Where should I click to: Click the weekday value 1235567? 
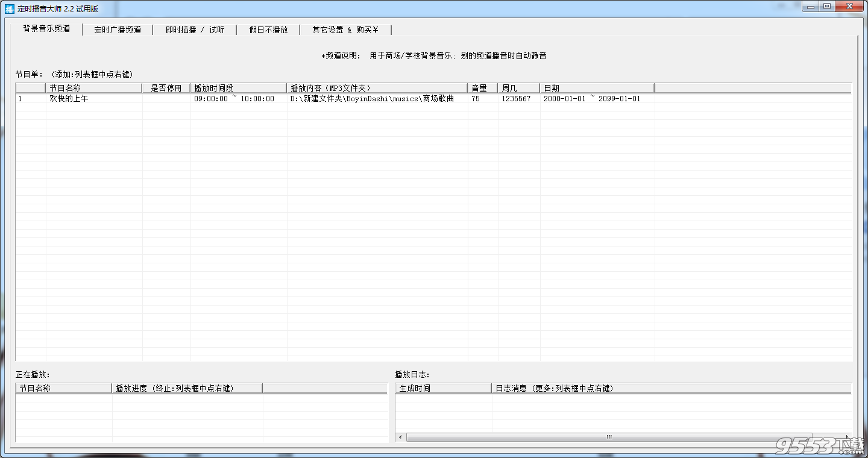coord(516,99)
